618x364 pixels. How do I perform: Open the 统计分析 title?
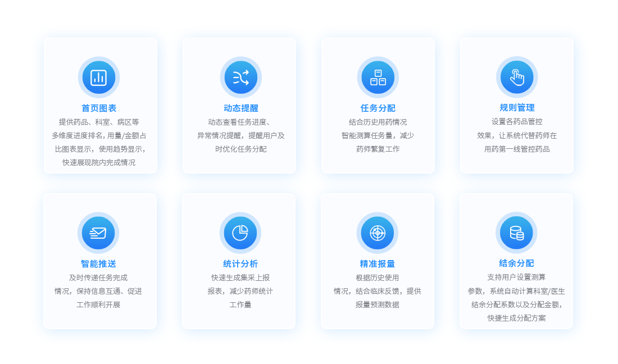240,264
